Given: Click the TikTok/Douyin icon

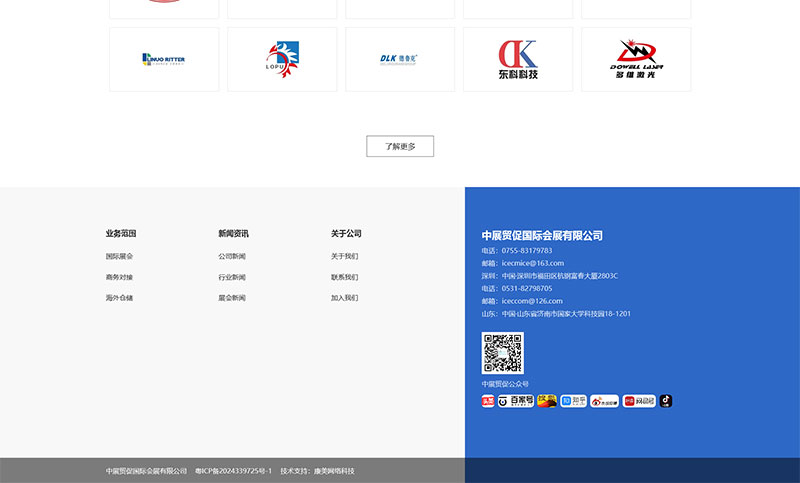Looking at the screenshot, I should 666,401.
